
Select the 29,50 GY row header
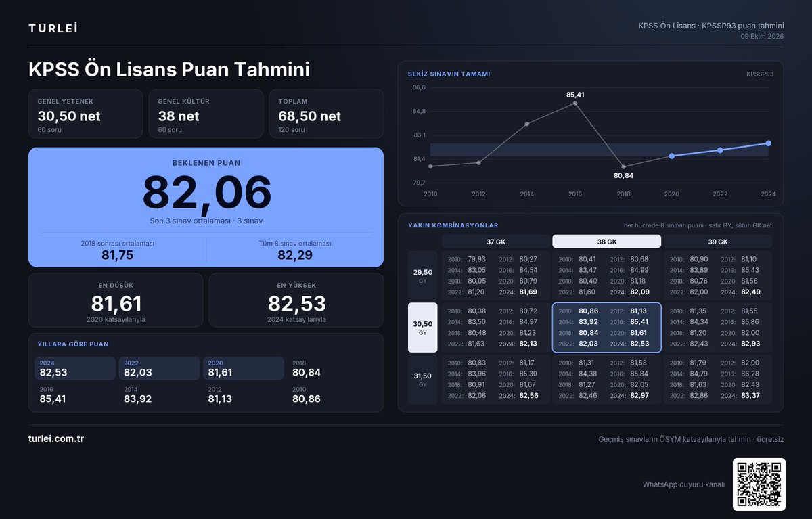[423, 276]
